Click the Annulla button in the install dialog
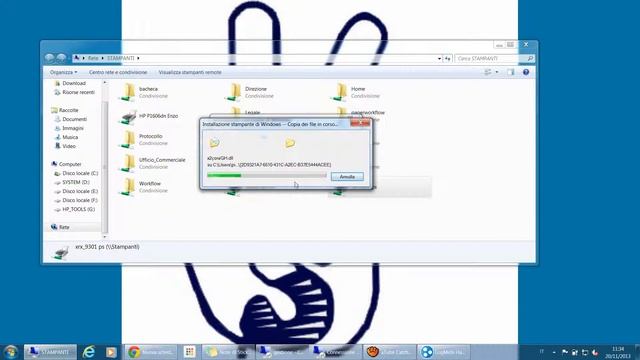 coord(347,177)
